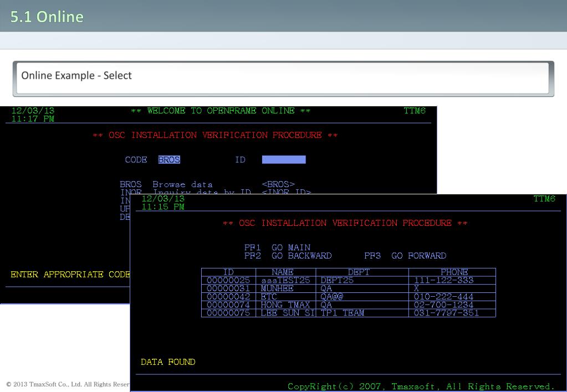Click the PHONE column header
567x392 pixels.
click(452, 272)
